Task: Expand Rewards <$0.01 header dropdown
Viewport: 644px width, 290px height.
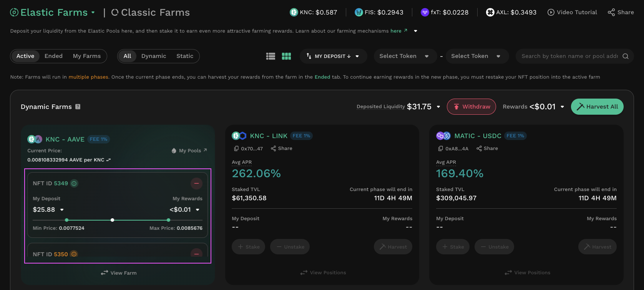Action: coord(563,107)
